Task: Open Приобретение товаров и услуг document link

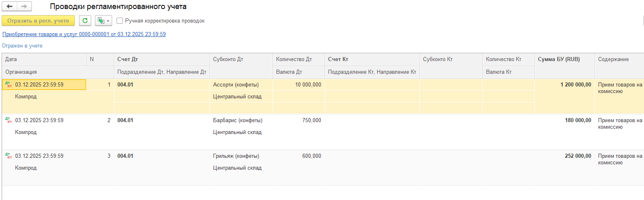Action: pos(84,34)
